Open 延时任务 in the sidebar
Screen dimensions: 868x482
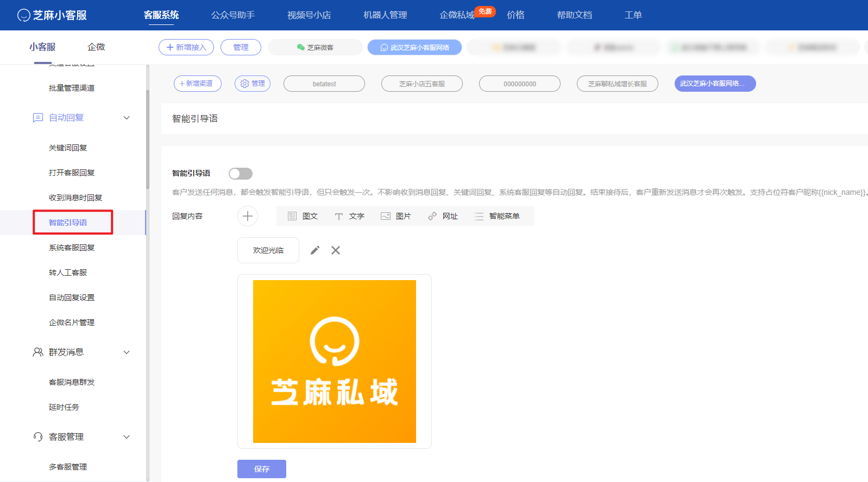(64, 407)
